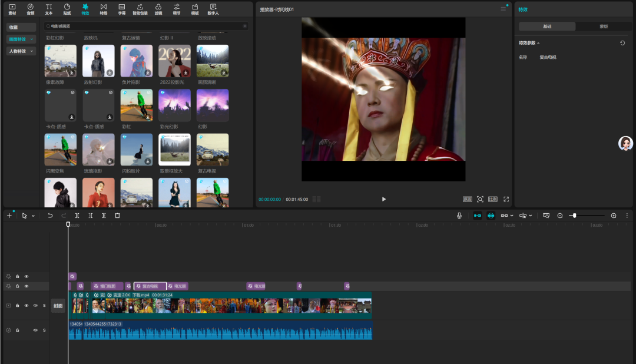Viewport: 636px width, 364px height.
Task: Open the selection tool mode dropdown arrow
Action: pyautogui.click(x=33, y=216)
